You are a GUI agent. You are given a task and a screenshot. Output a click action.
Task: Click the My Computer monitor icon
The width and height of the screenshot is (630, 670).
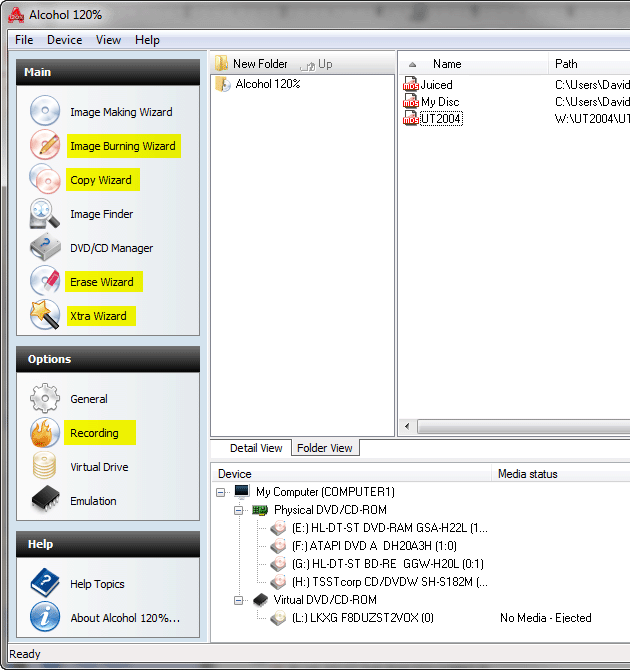point(242,491)
